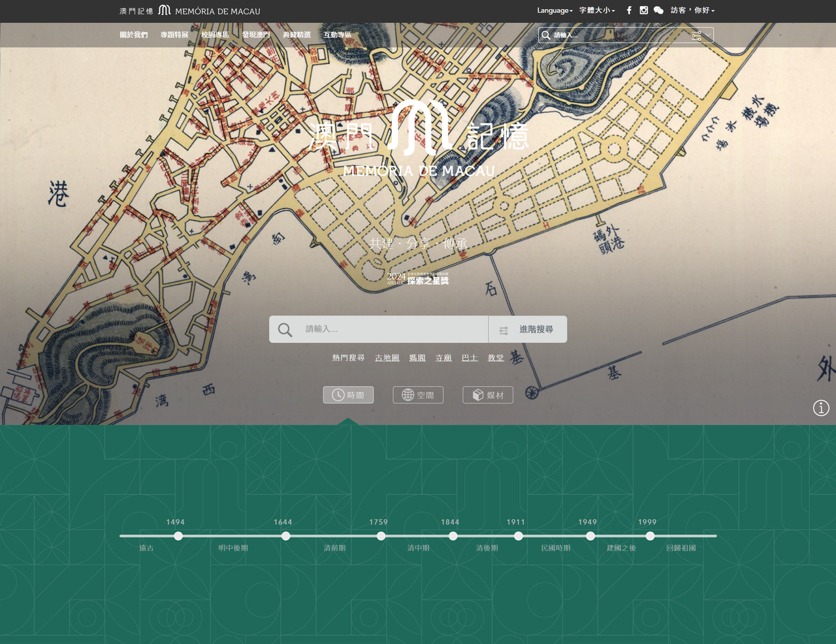Click the 熱門搜尋 label
The width and height of the screenshot is (836, 644).
tap(348, 358)
